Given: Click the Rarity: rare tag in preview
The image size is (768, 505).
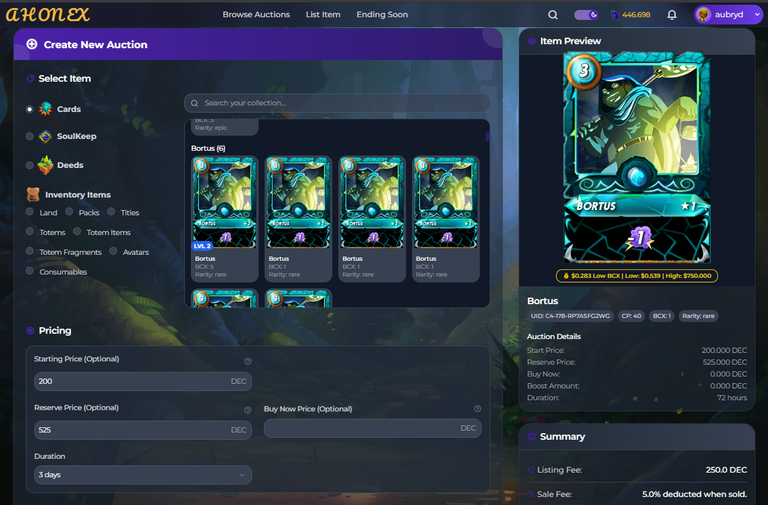Looking at the screenshot, I should click(698, 316).
